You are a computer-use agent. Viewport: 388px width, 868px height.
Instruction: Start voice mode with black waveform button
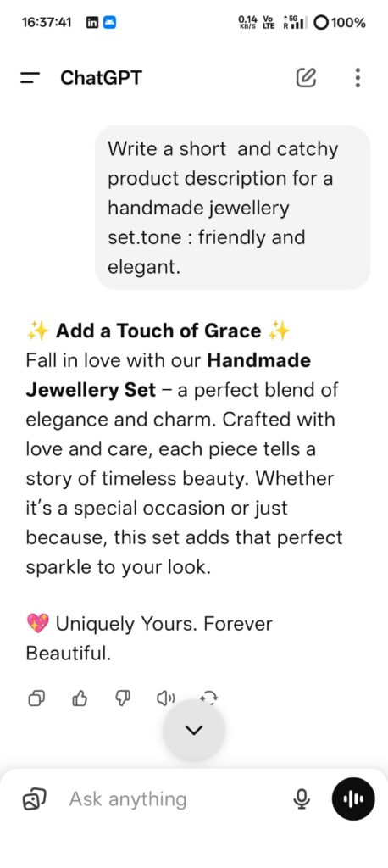tap(352, 798)
